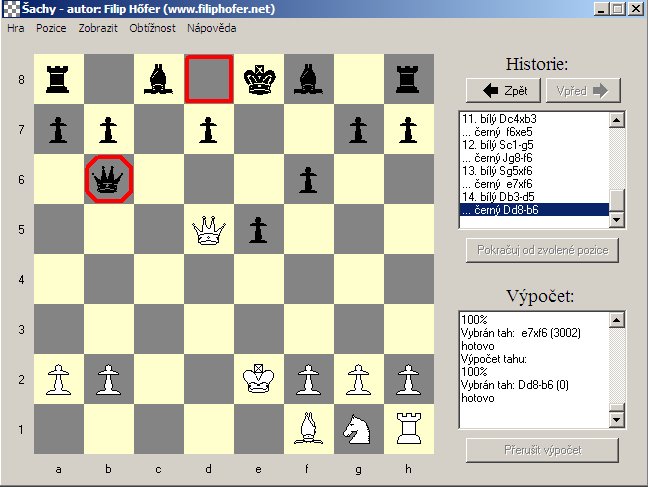Select the white pawn on a2
This screenshot has height=487, width=648.
58,380
